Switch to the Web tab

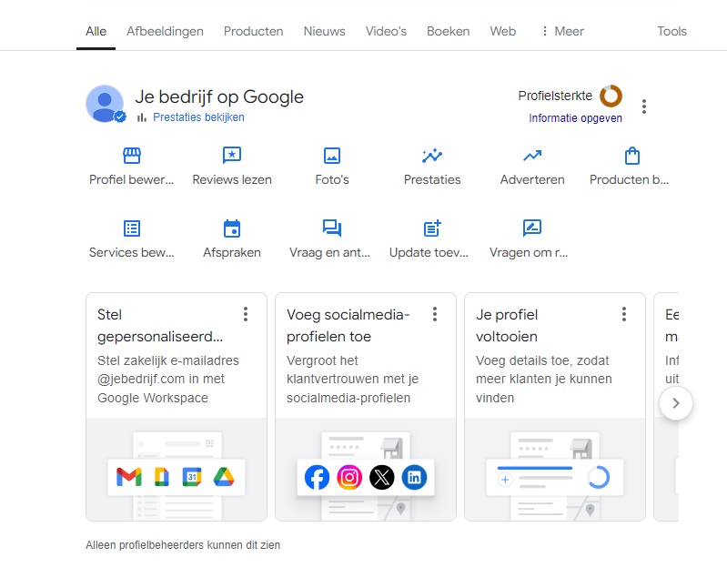[x=502, y=31]
